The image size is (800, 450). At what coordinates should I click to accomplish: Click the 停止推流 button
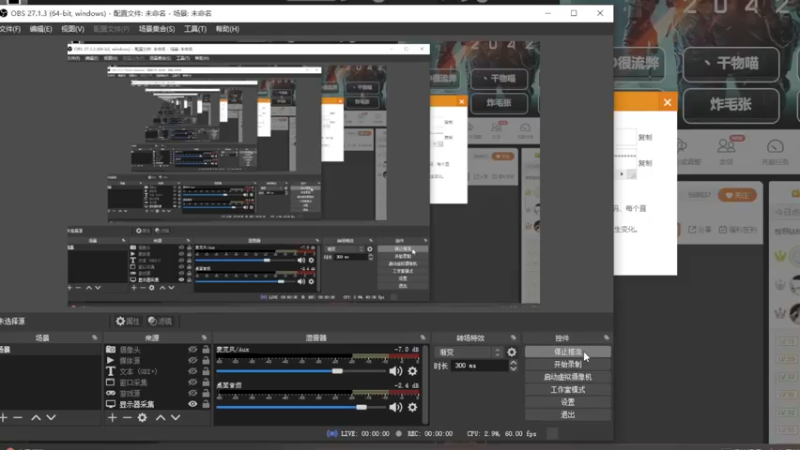point(567,352)
